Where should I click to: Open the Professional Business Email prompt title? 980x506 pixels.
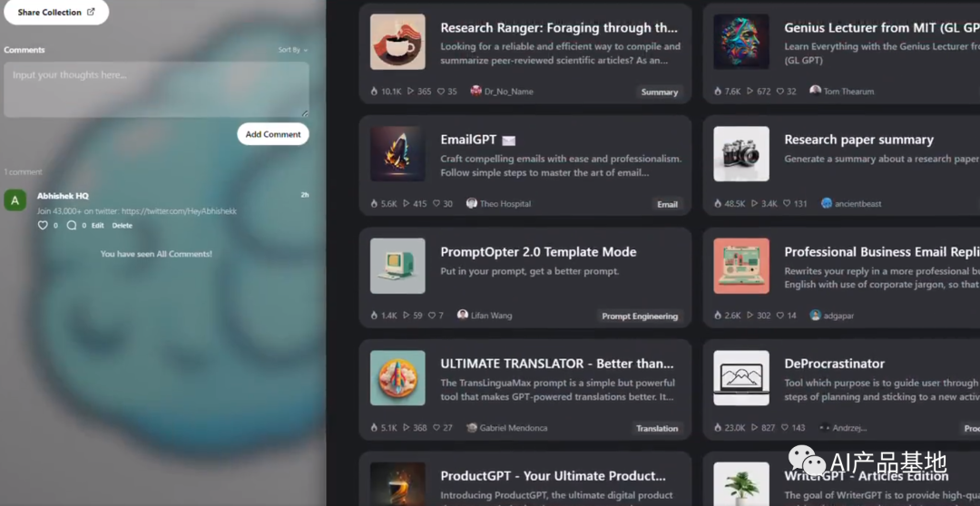click(x=882, y=252)
